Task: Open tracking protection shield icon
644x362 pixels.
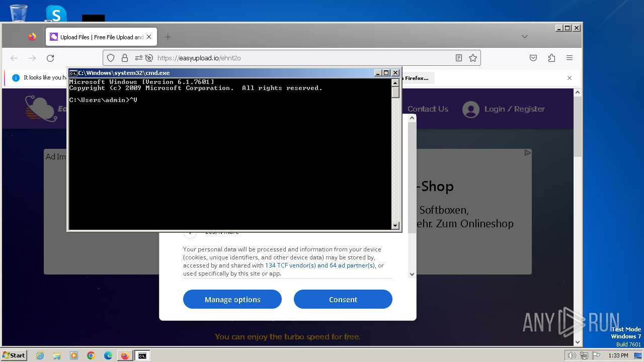Action: (111, 58)
